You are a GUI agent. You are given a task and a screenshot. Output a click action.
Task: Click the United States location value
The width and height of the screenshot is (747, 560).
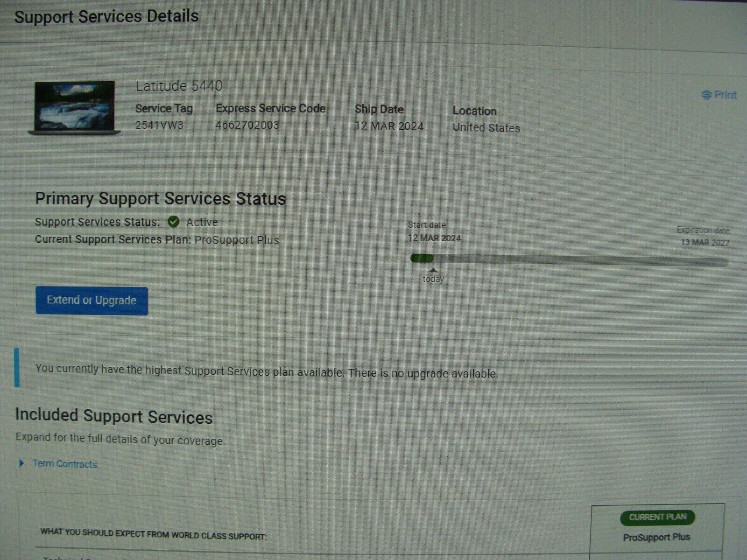click(x=486, y=128)
